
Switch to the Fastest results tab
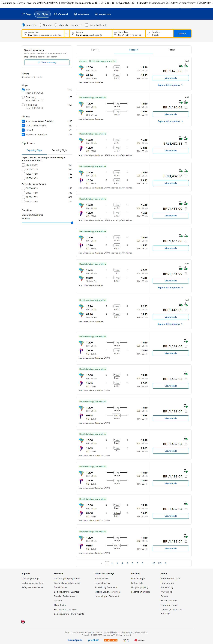coord(172,50)
